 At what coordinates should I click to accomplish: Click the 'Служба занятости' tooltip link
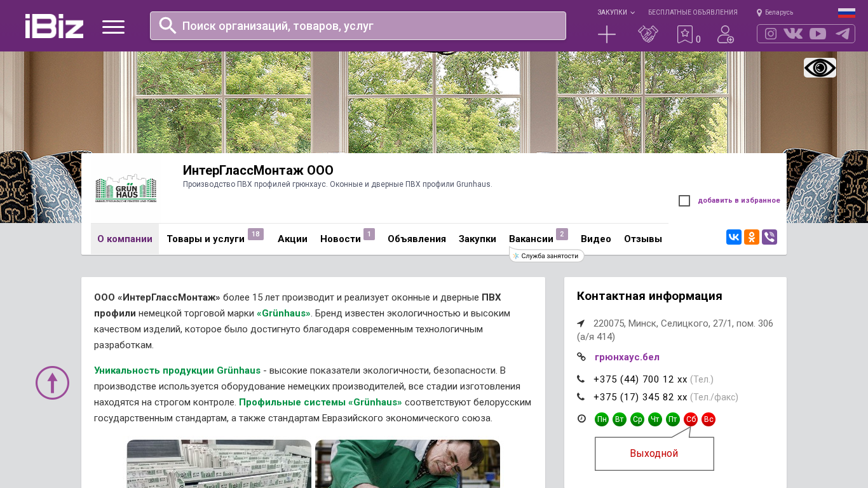[546, 255]
